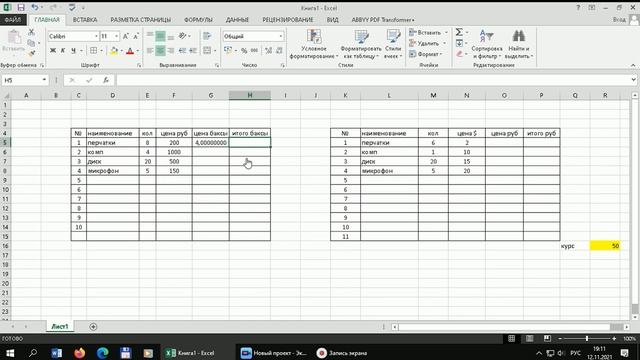
Task: Open Firefox from the taskbar
Action: (80, 353)
